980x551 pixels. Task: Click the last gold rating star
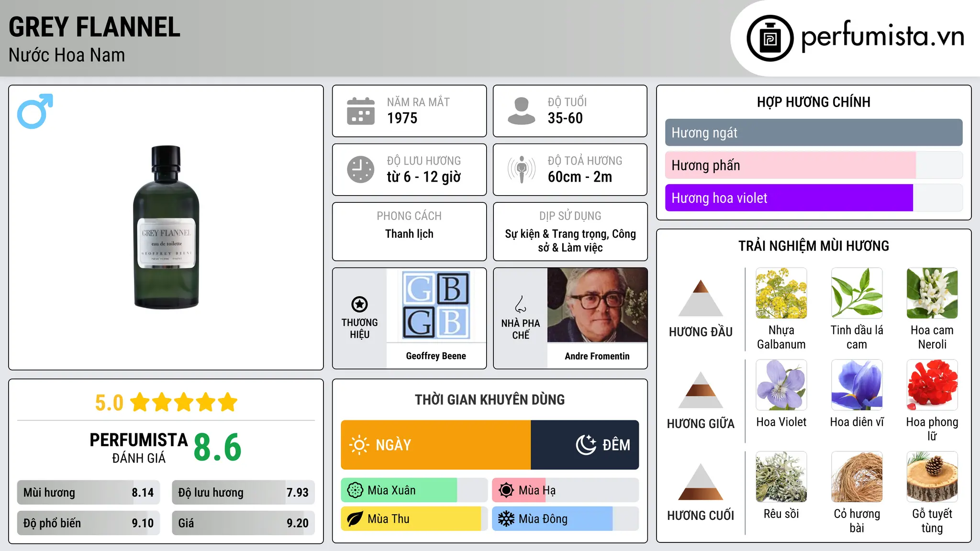227,402
